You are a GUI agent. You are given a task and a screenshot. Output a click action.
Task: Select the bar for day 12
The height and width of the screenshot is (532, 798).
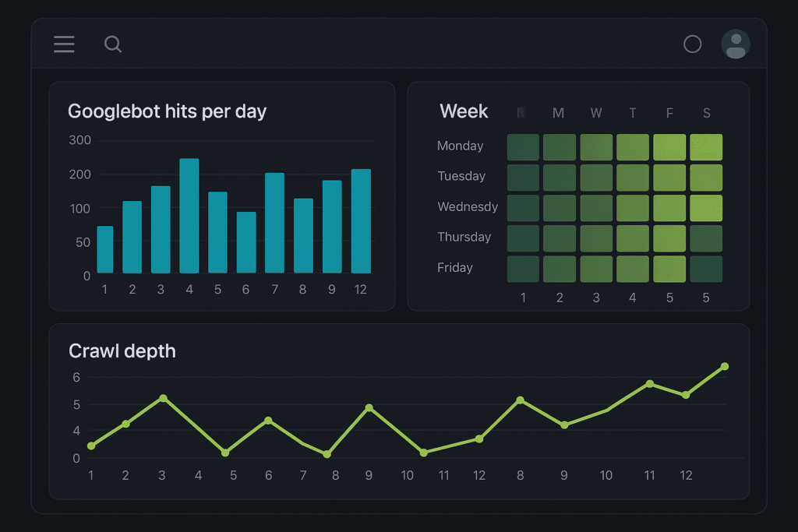coord(361,220)
